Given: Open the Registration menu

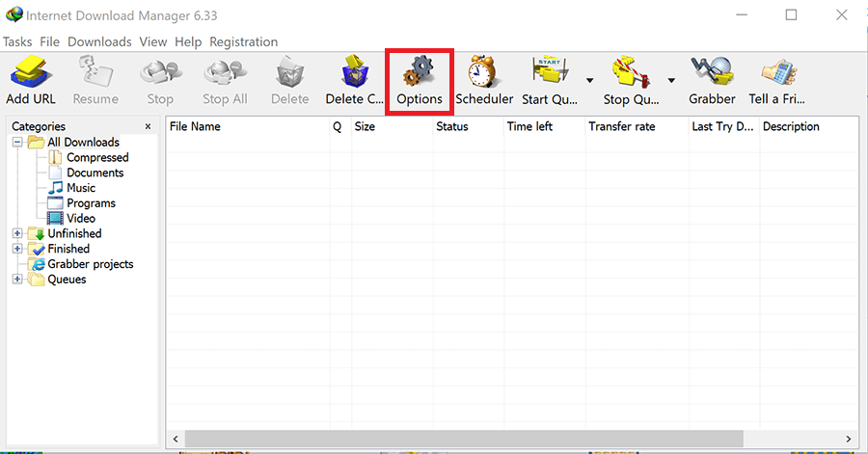Looking at the screenshot, I should click(x=244, y=42).
